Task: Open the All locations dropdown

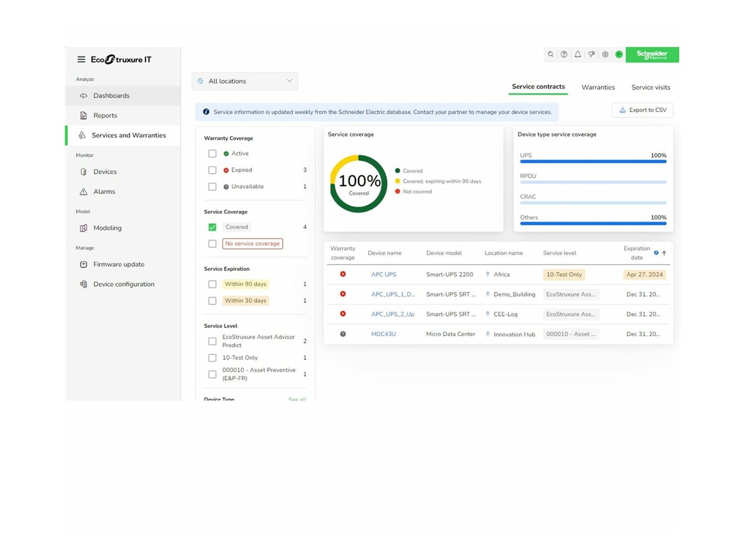Action: pyautogui.click(x=244, y=81)
